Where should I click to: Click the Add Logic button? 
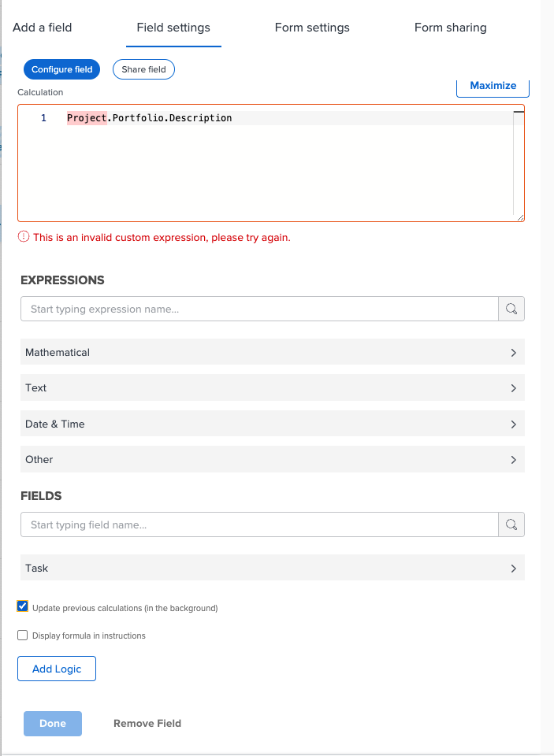[57, 669]
